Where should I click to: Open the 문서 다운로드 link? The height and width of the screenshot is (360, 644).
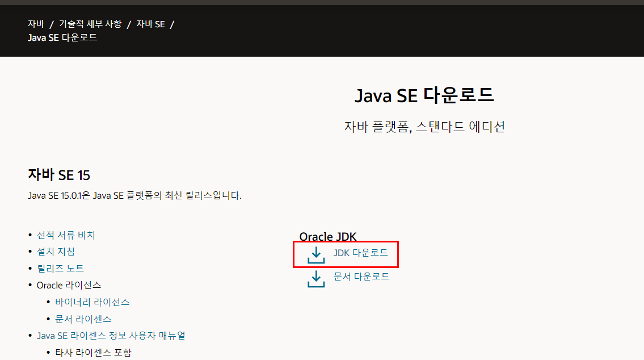click(x=361, y=277)
